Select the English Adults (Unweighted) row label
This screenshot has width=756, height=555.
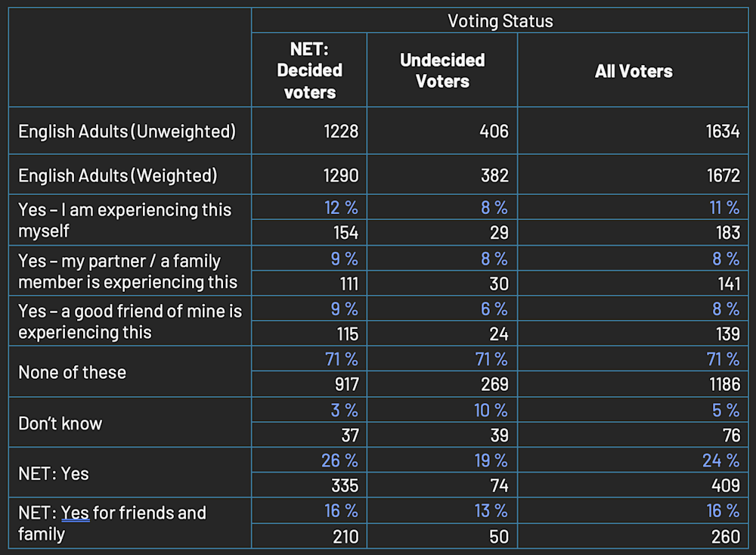(x=127, y=131)
